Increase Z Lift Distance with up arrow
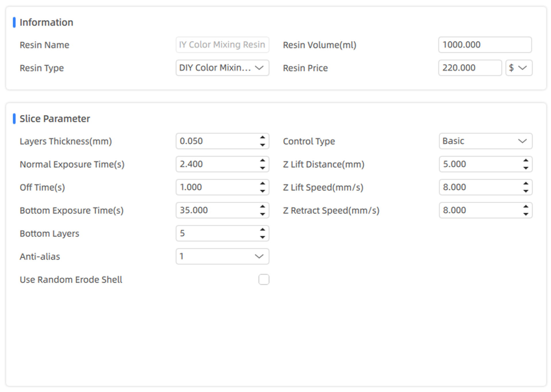Image resolution: width=551 pixels, height=392 pixels. point(525,161)
